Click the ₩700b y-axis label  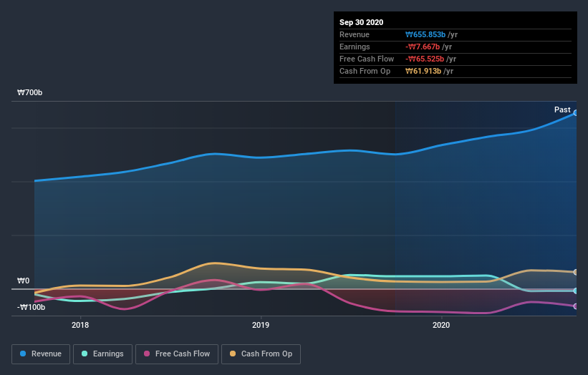(29, 92)
